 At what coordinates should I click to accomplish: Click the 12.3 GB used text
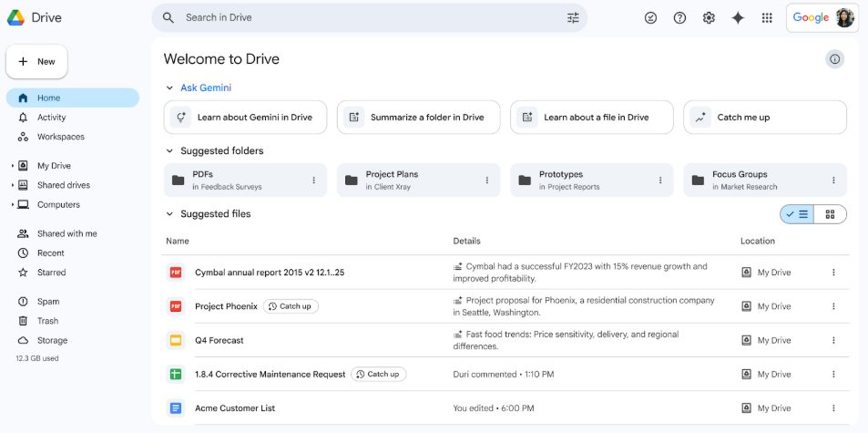tap(37, 358)
